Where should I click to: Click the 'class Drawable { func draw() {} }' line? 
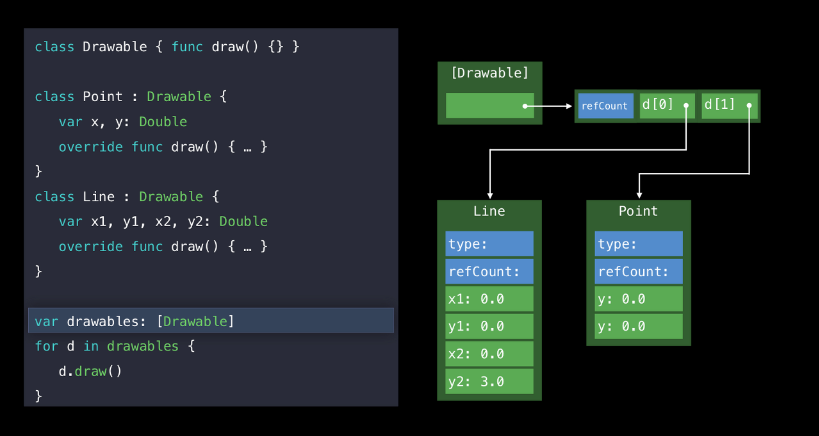point(167,47)
